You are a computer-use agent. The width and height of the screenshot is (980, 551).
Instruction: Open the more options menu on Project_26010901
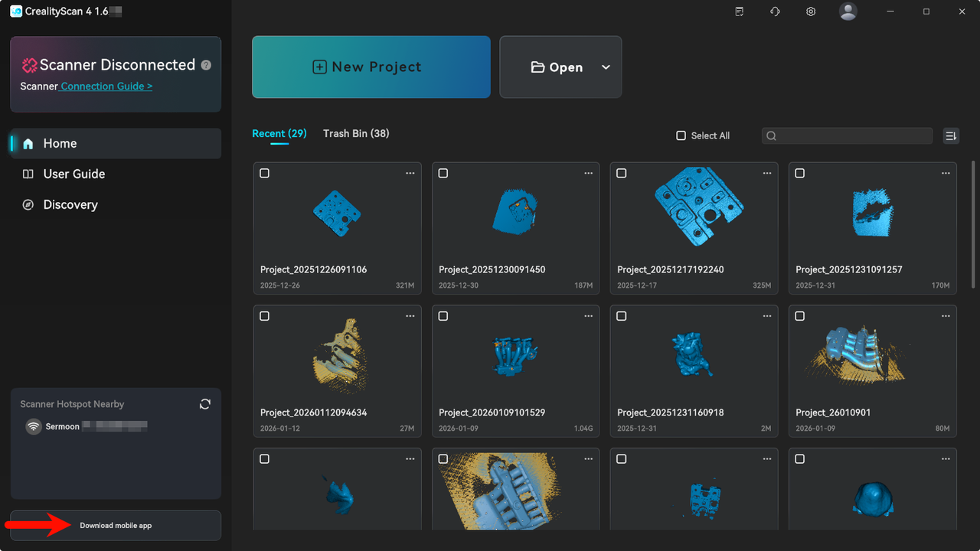945,316
